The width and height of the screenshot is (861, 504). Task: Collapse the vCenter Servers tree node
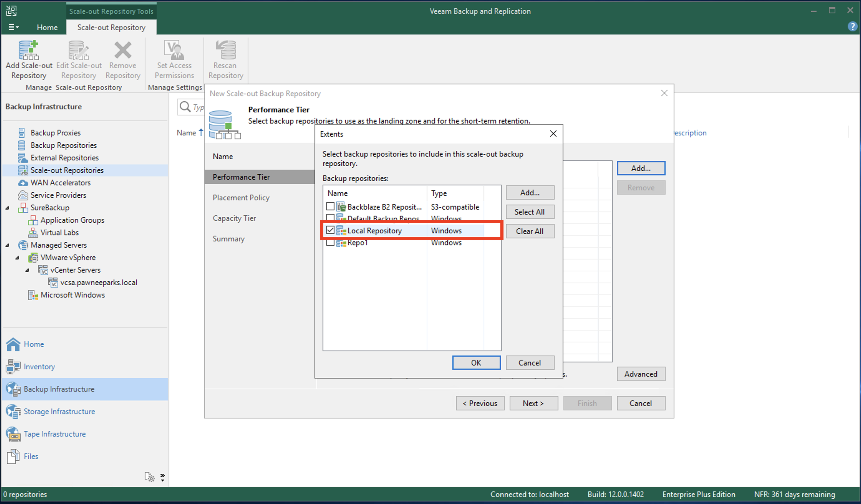[x=27, y=270]
